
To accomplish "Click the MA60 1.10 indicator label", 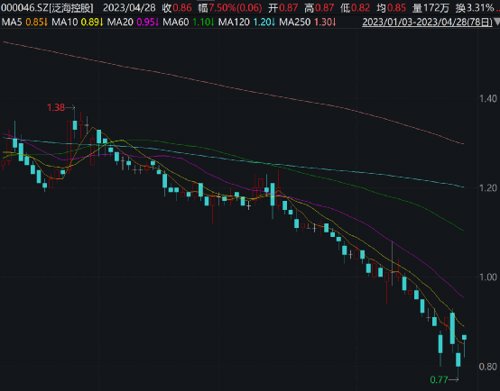I will pos(189,22).
